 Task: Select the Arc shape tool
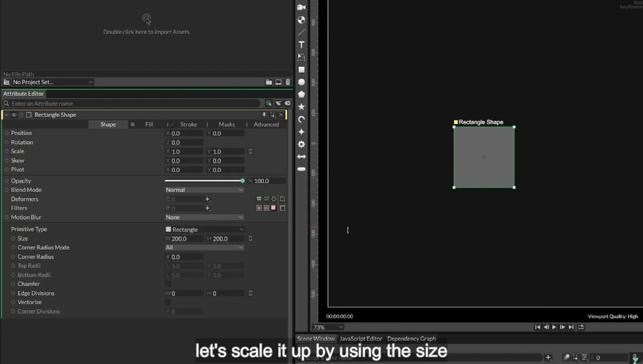click(x=301, y=119)
